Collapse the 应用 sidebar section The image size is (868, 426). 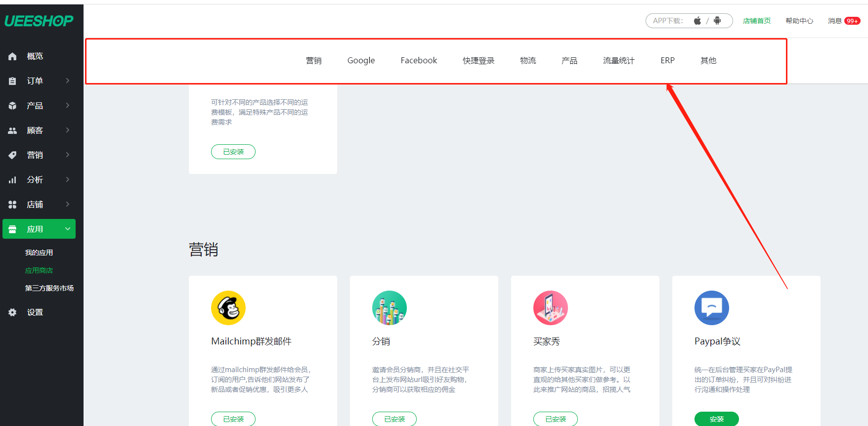point(68,229)
